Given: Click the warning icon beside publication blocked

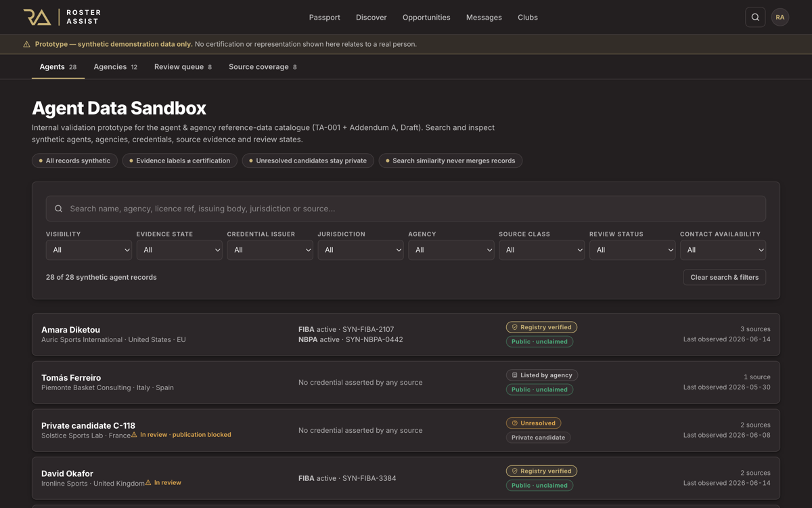Looking at the screenshot, I should (134, 435).
